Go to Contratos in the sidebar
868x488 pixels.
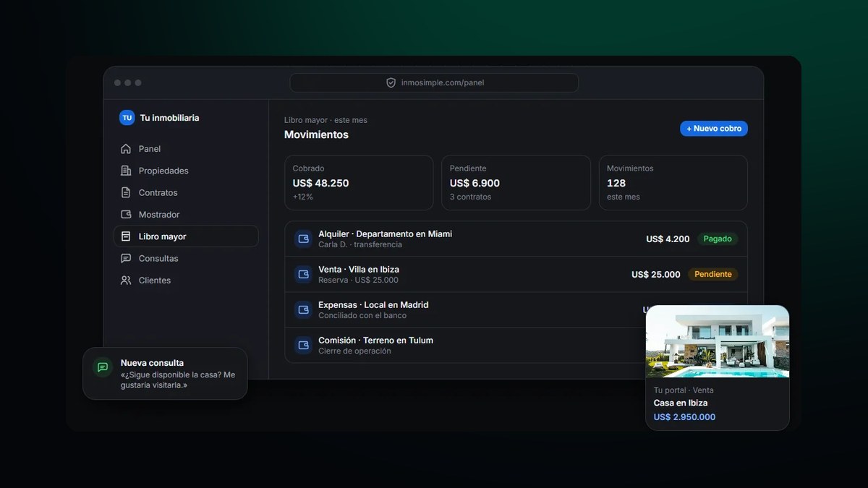pyautogui.click(x=186, y=193)
